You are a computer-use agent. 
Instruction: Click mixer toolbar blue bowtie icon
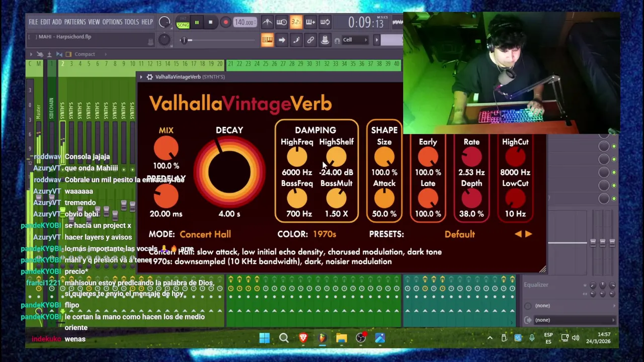click(59, 54)
